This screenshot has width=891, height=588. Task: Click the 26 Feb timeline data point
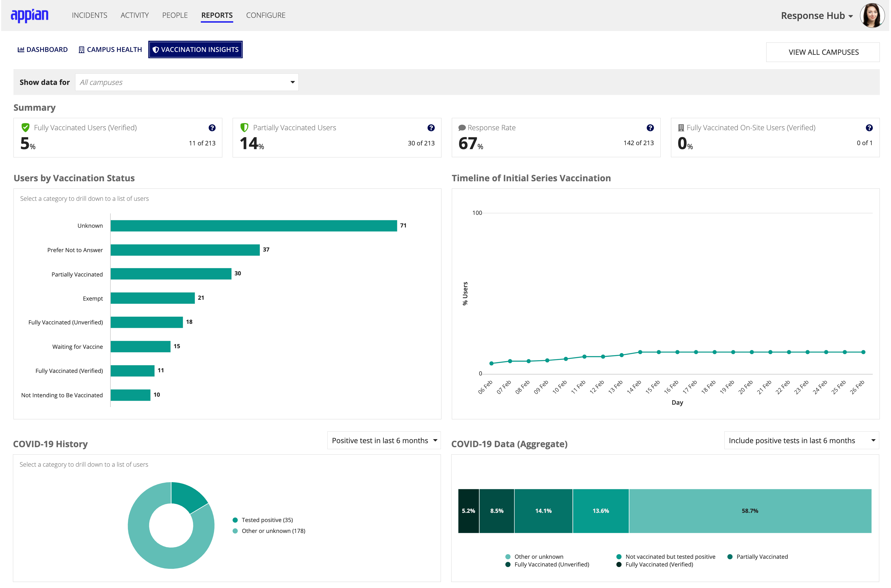[863, 352]
